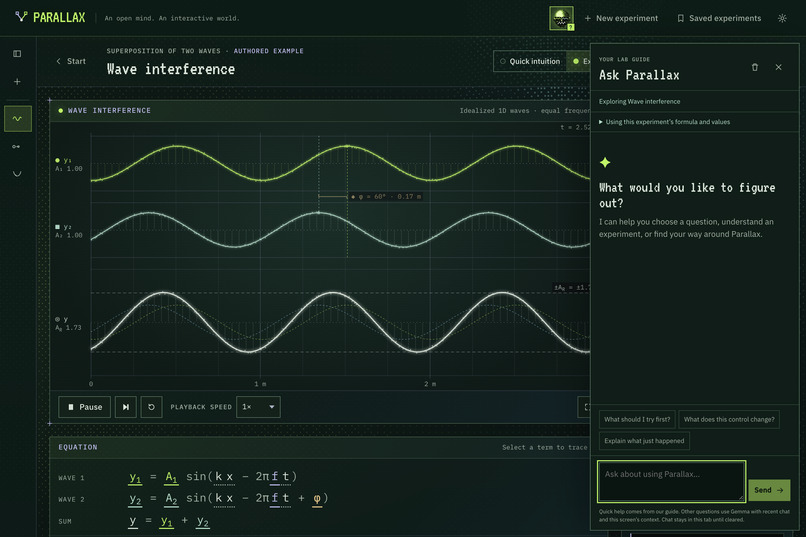Click 'Explain what just happened' suggestion

click(644, 441)
